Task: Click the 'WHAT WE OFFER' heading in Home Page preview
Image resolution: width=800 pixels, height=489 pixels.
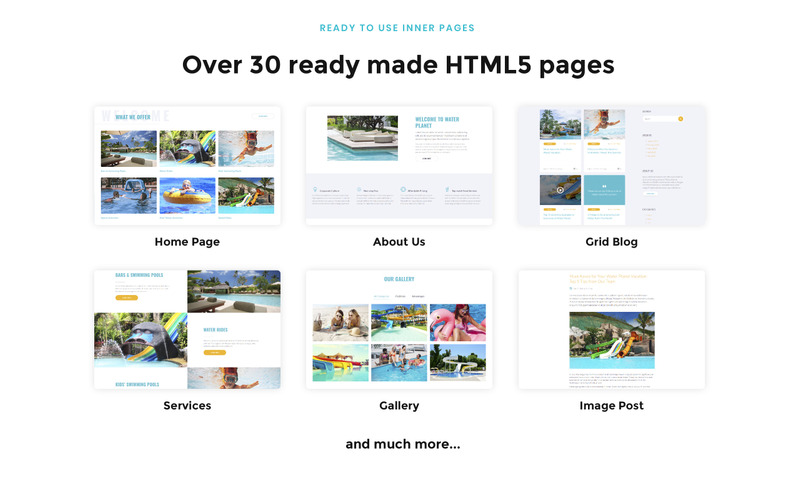Action: [133, 117]
